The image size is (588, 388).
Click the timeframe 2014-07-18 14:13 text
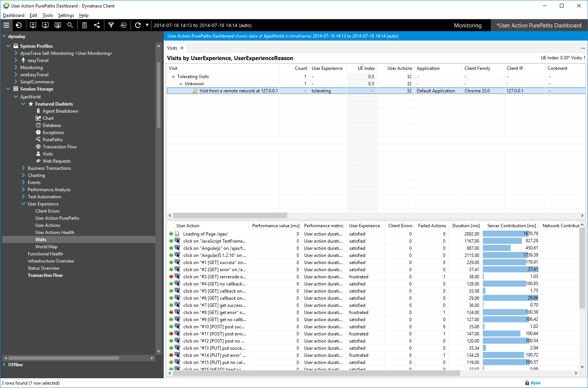[x=203, y=25]
